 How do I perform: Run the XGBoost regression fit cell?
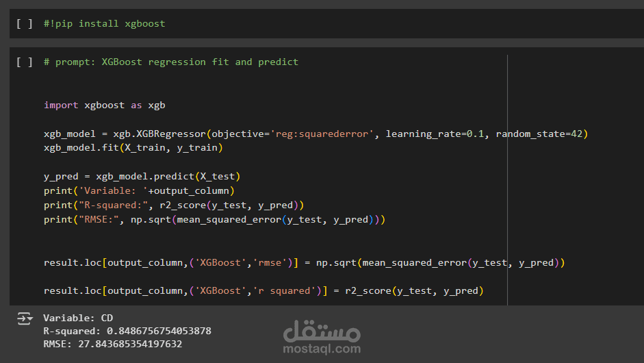coord(24,62)
